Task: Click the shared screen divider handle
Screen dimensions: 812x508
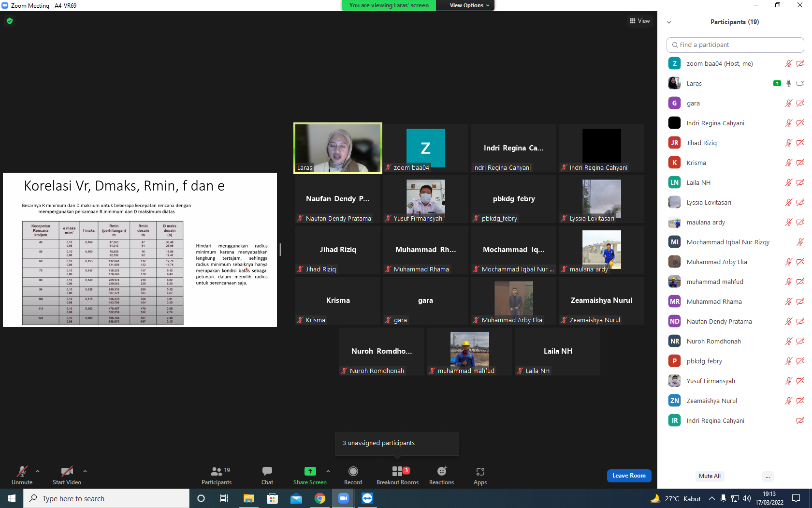Action: tap(280, 250)
